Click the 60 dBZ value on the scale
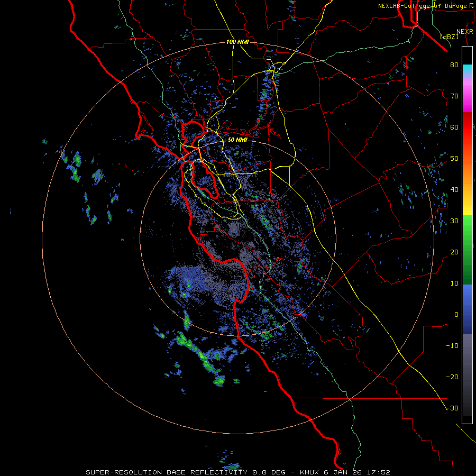The image size is (476, 476). tap(454, 127)
